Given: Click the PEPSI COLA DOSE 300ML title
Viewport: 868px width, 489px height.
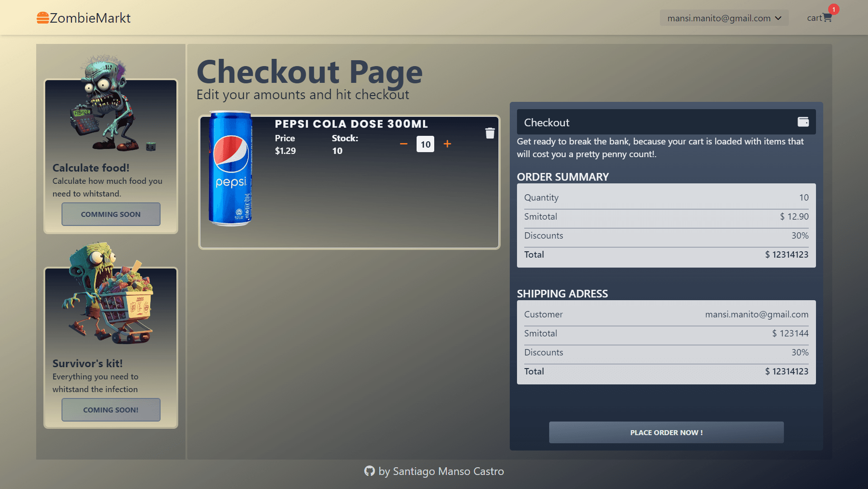Looking at the screenshot, I should tap(351, 124).
